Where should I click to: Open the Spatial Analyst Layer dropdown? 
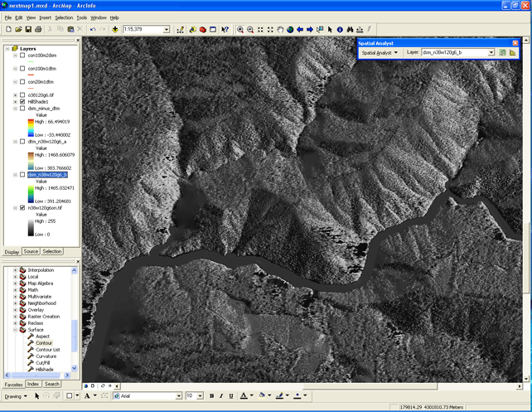pyautogui.click(x=491, y=52)
